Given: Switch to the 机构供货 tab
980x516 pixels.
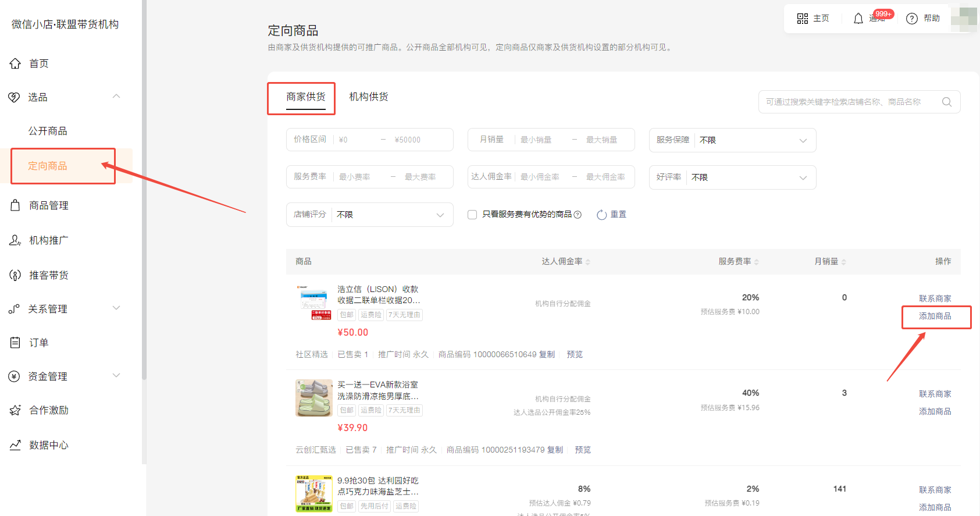Looking at the screenshot, I should pos(368,97).
